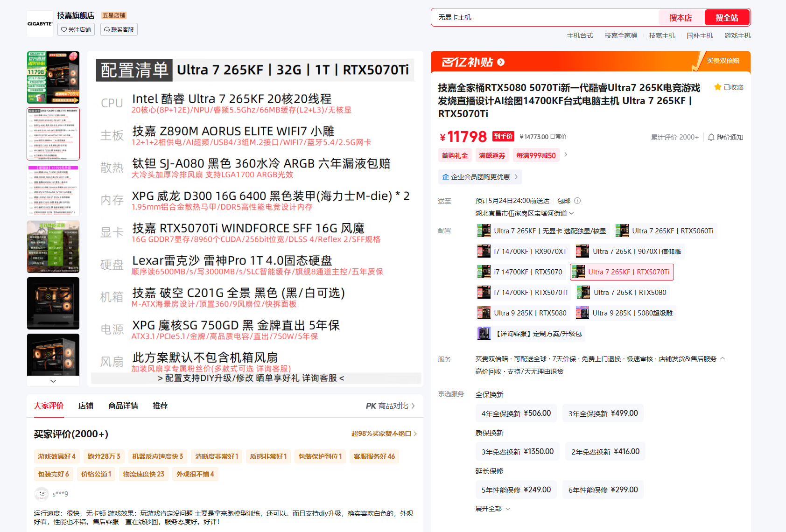This screenshot has height=532, width=786.
Task: Select the game performance test thumbnail
Action: coord(53,247)
